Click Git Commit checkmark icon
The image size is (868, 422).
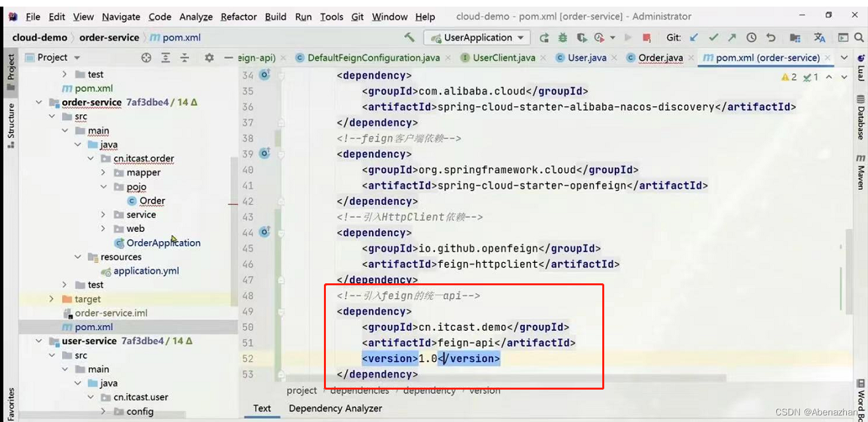pyautogui.click(x=713, y=38)
